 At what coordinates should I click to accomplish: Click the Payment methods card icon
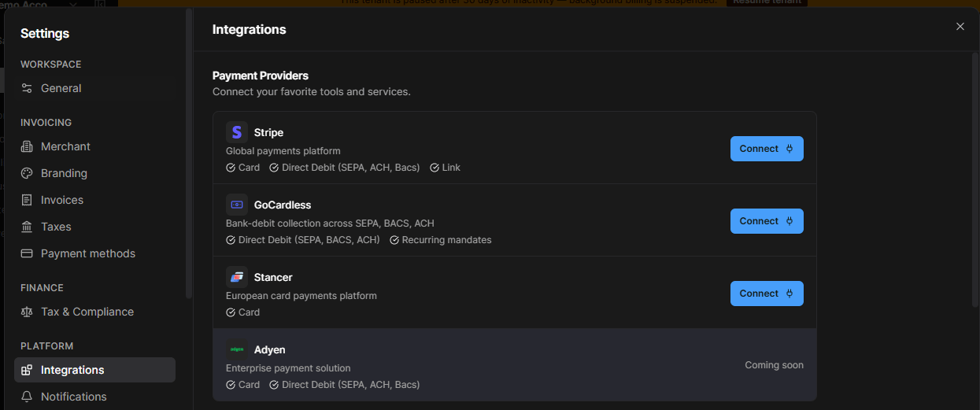27,253
